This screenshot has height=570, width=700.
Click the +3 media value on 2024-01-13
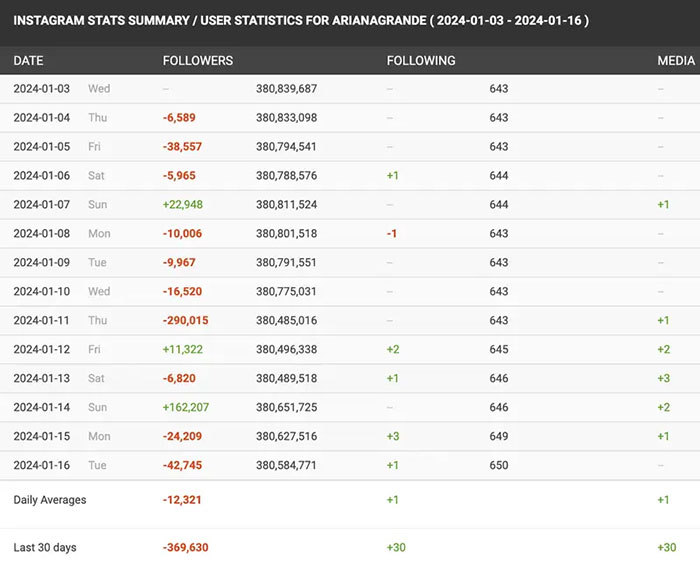tap(663, 379)
